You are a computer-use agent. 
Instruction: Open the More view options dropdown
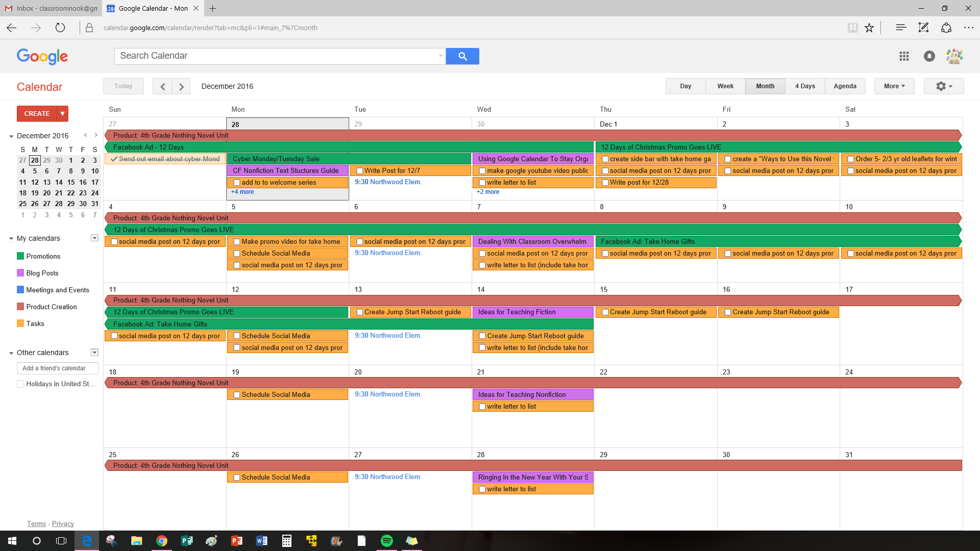(894, 86)
